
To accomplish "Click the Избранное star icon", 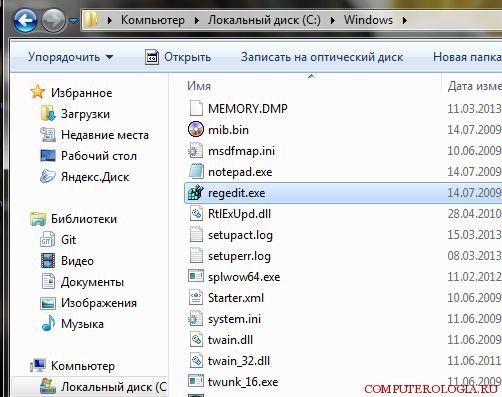I will point(38,92).
